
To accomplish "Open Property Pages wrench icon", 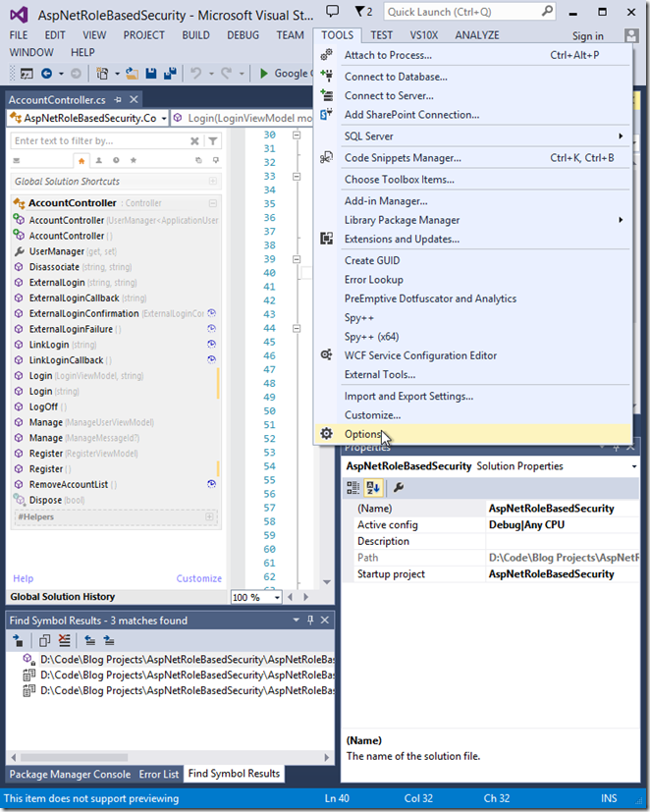I will pyautogui.click(x=399, y=487).
